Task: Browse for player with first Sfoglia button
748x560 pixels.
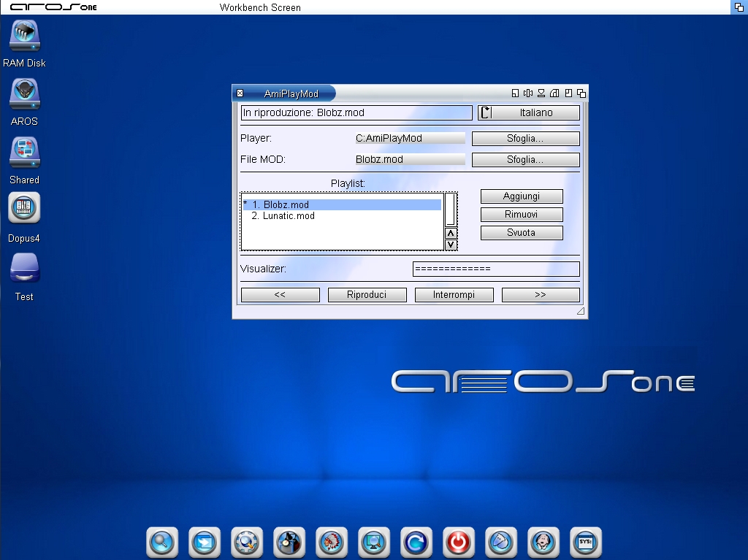Action: point(526,138)
